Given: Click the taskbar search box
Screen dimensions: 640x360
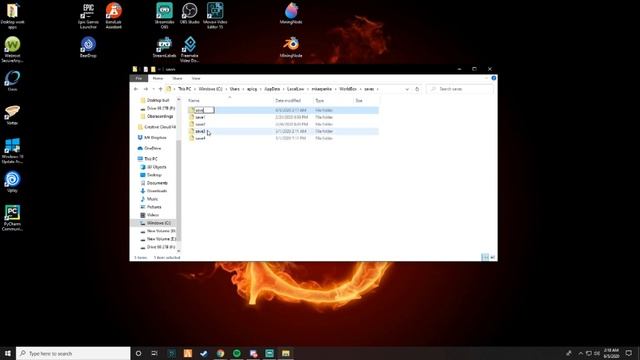Looking at the screenshot, I should point(73,353).
